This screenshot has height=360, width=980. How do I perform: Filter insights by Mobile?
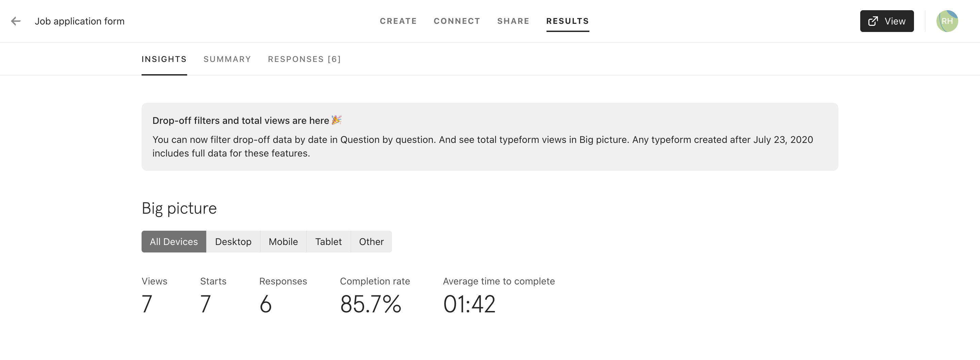(283, 242)
